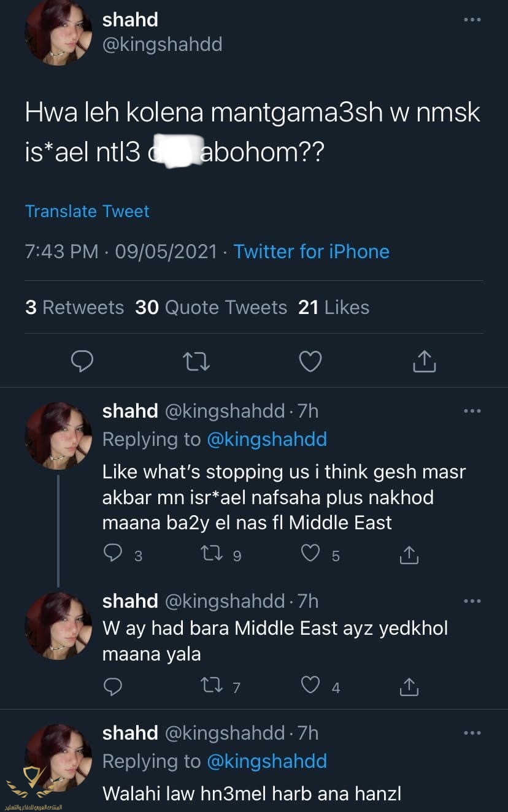
Task: View the 3 Retweets list
Action: (74, 307)
